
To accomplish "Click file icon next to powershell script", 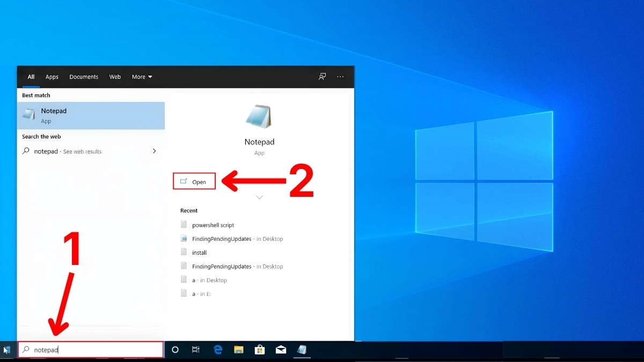I will [x=184, y=225].
